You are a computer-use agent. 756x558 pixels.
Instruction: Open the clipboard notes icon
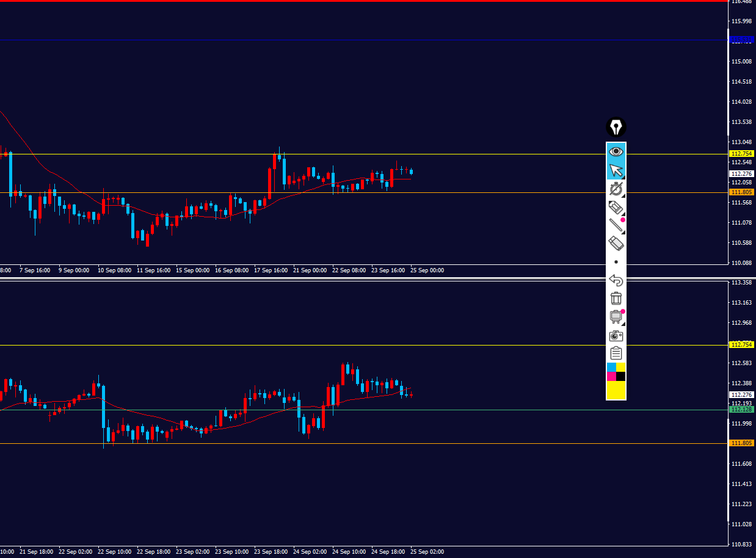(616, 353)
